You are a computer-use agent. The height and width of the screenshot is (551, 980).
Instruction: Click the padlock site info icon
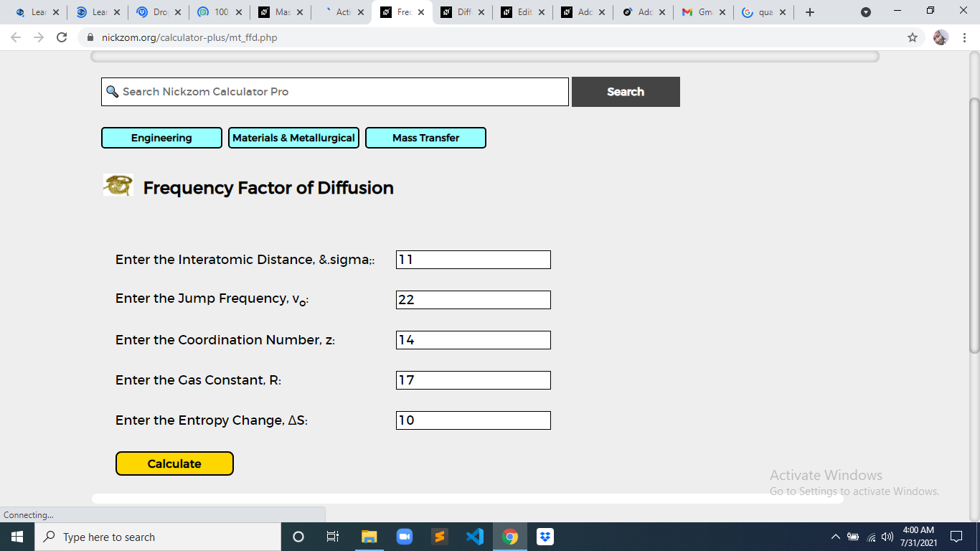(x=90, y=38)
